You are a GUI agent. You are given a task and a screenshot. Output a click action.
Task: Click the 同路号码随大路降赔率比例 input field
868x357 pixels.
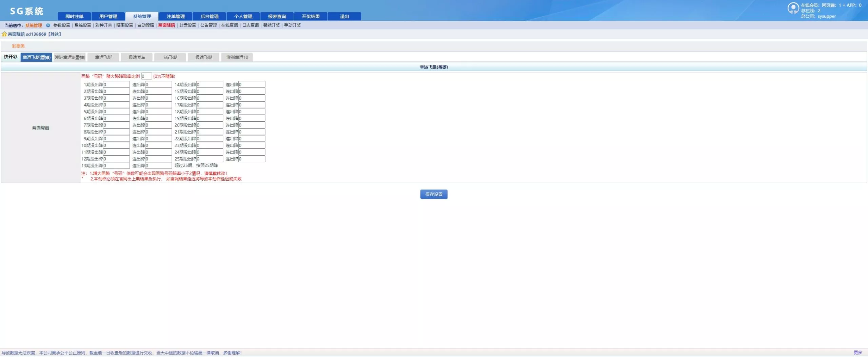click(x=146, y=76)
